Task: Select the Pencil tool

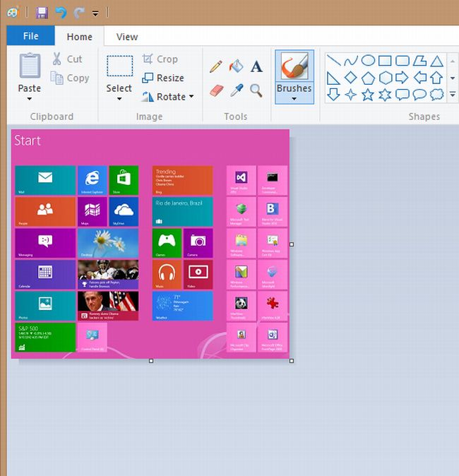Action: click(216, 66)
